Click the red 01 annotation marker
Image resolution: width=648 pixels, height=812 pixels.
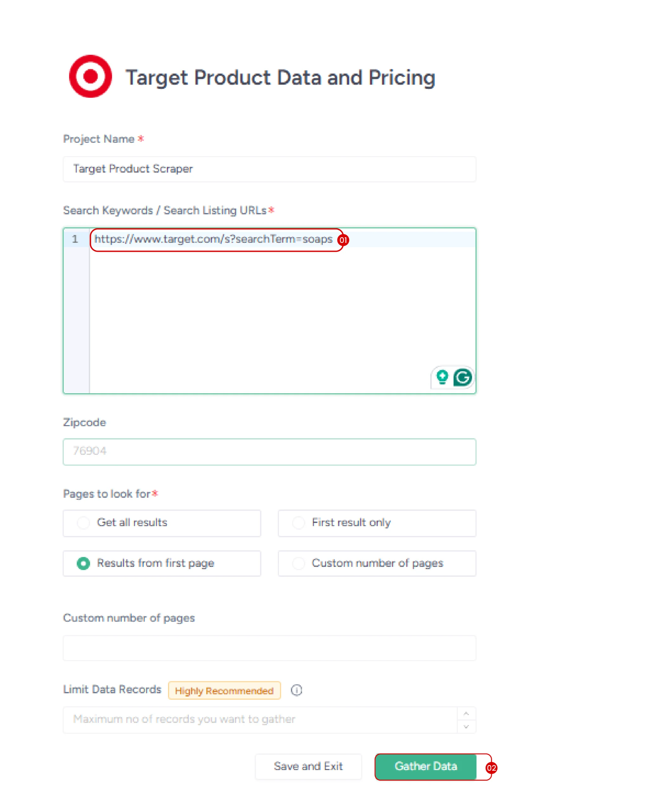click(x=343, y=240)
